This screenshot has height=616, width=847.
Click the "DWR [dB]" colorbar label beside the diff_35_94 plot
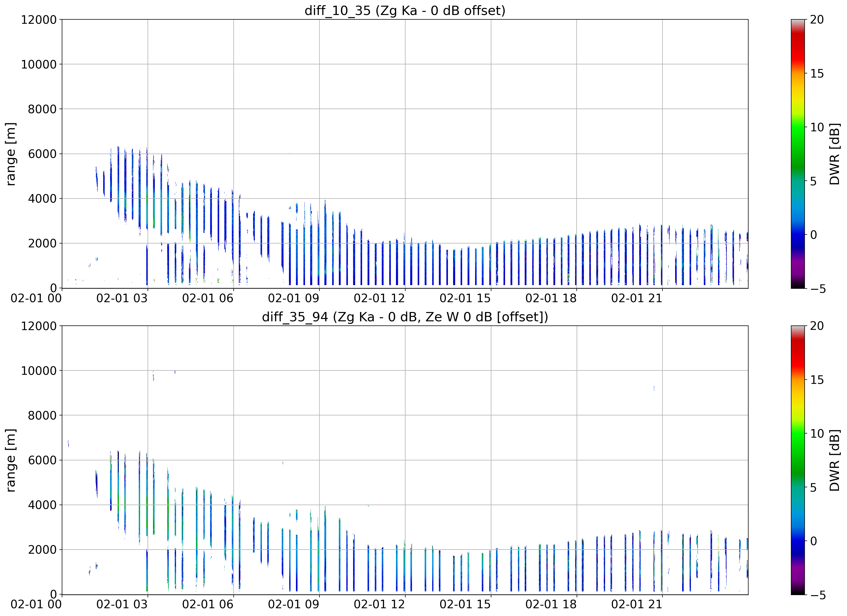pyautogui.click(x=834, y=460)
